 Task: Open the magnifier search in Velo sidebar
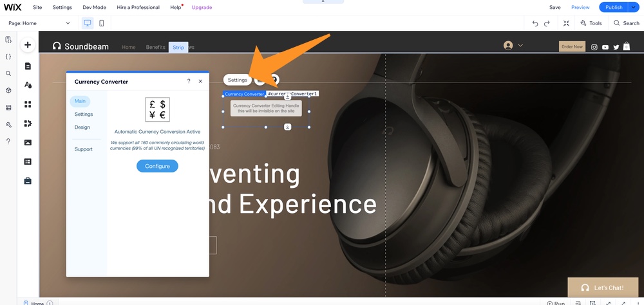(x=8, y=73)
